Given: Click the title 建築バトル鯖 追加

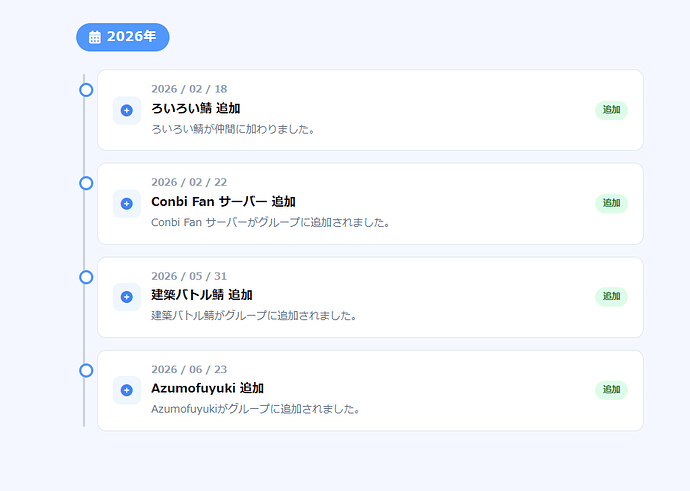Looking at the screenshot, I should point(202,295).
